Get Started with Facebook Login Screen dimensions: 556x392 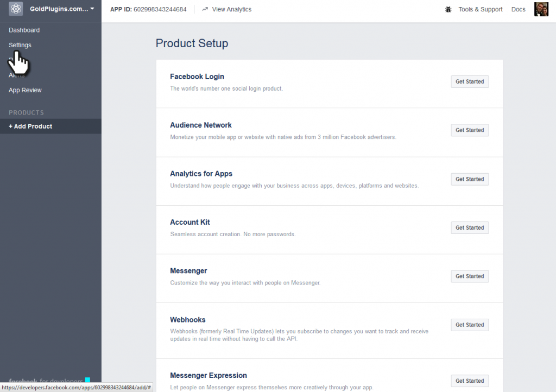click(469, 81)
